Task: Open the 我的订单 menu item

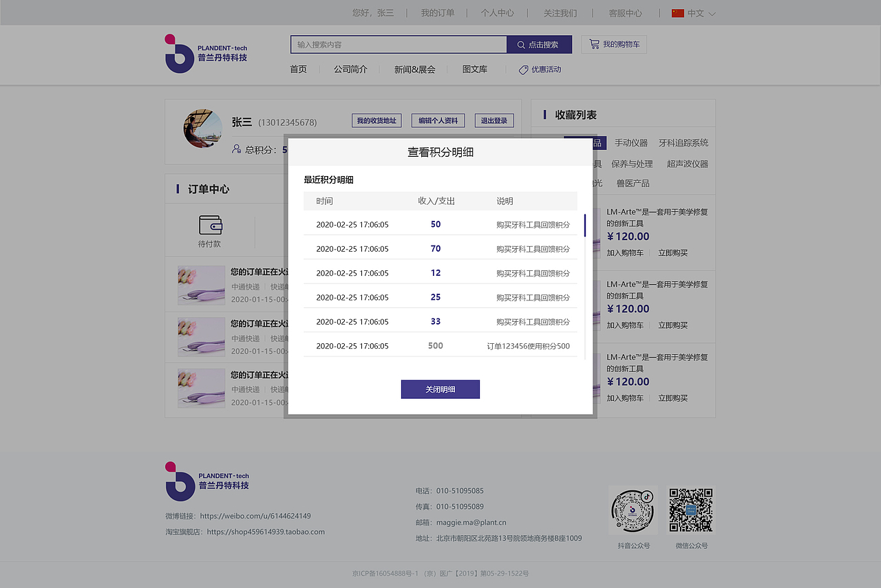Action: [x=438, y=12]
